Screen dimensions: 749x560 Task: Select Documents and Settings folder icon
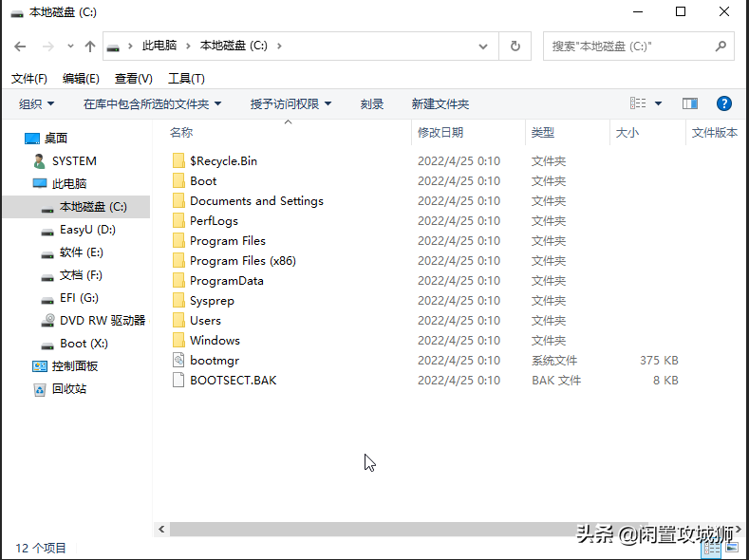(178, 201)
